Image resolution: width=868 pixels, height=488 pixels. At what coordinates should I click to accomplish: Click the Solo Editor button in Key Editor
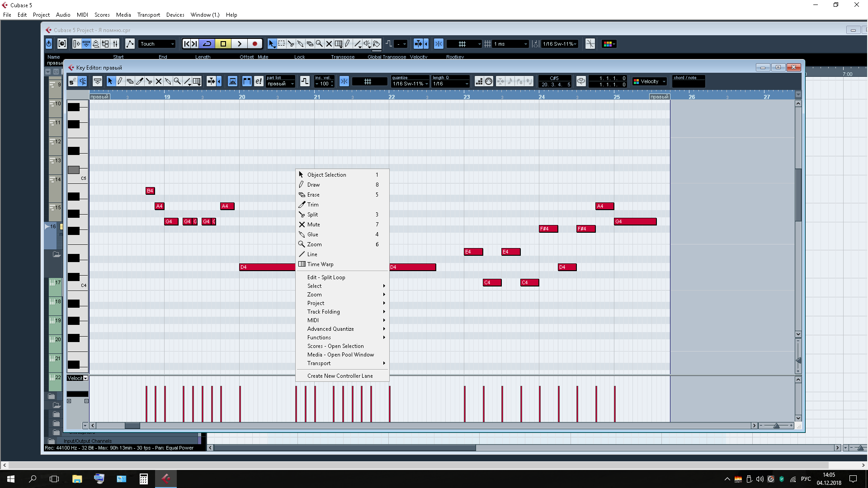click(72, 81)
